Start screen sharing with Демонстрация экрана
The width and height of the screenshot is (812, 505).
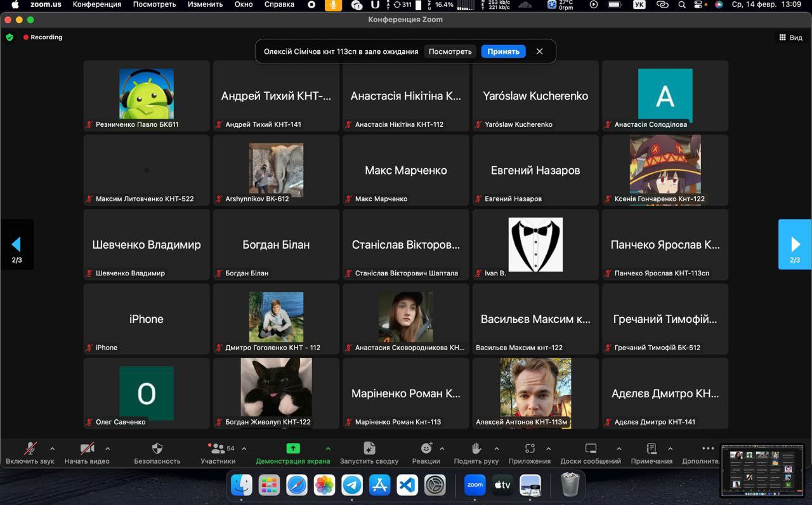pyautogui.click(x=292, y=454)
